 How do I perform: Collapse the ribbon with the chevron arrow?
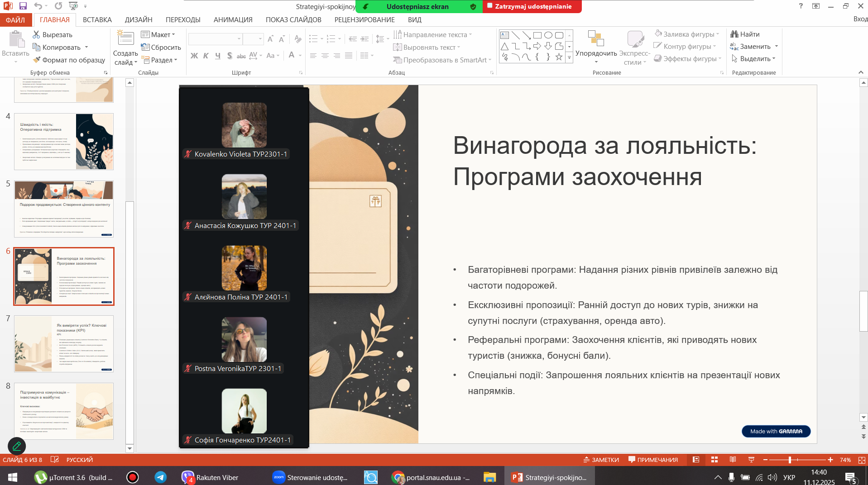tap(861, 72)
